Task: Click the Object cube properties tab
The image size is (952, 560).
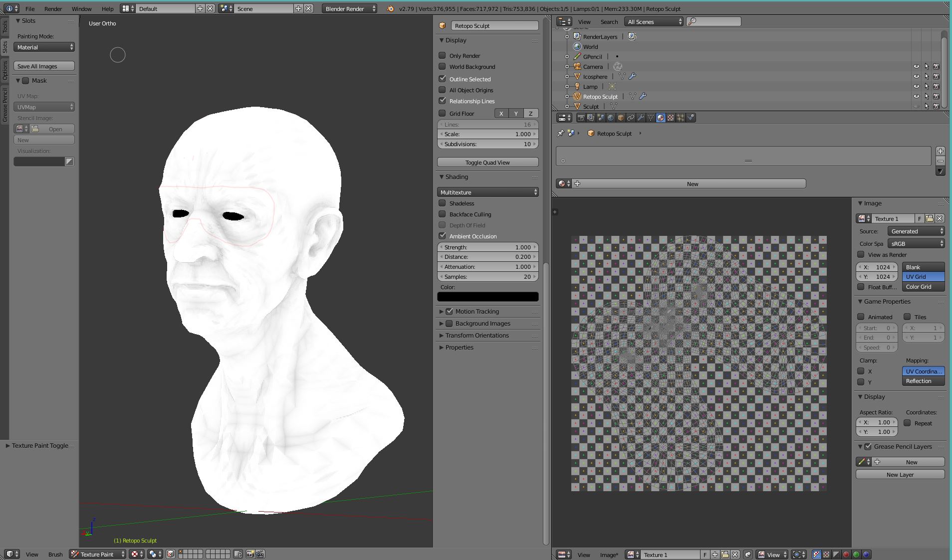Action: point(621,118)
